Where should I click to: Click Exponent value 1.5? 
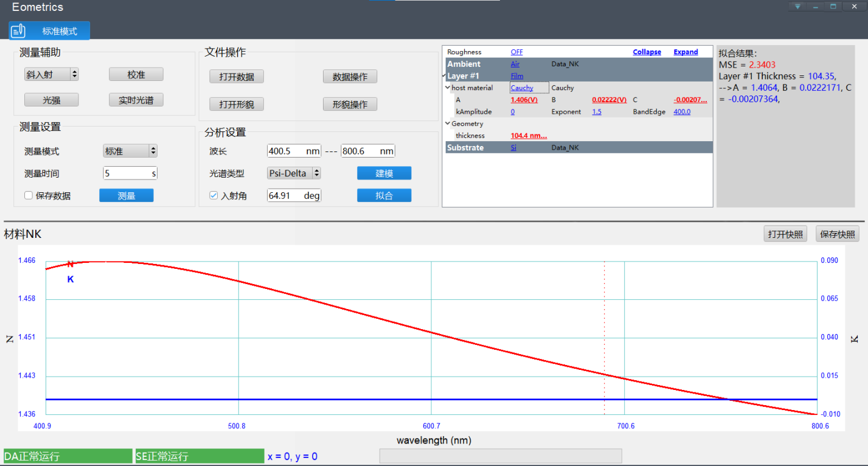[x=597, y=112]
